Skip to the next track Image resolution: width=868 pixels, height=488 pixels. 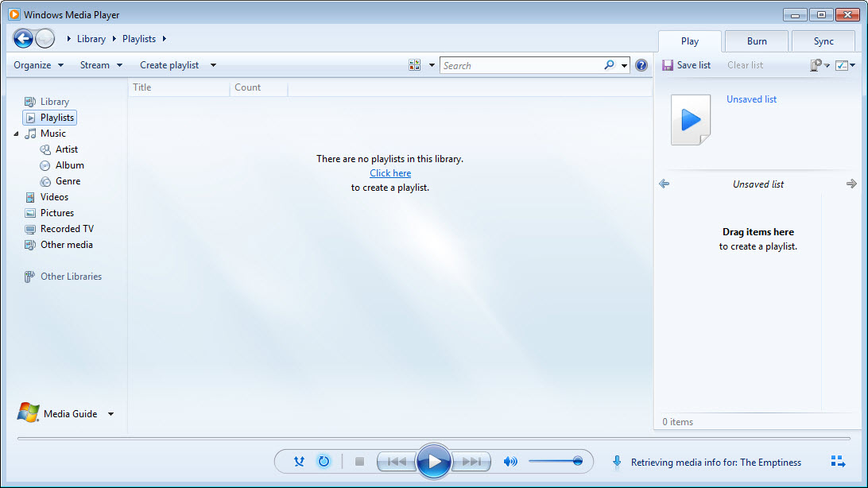[471, 461]
